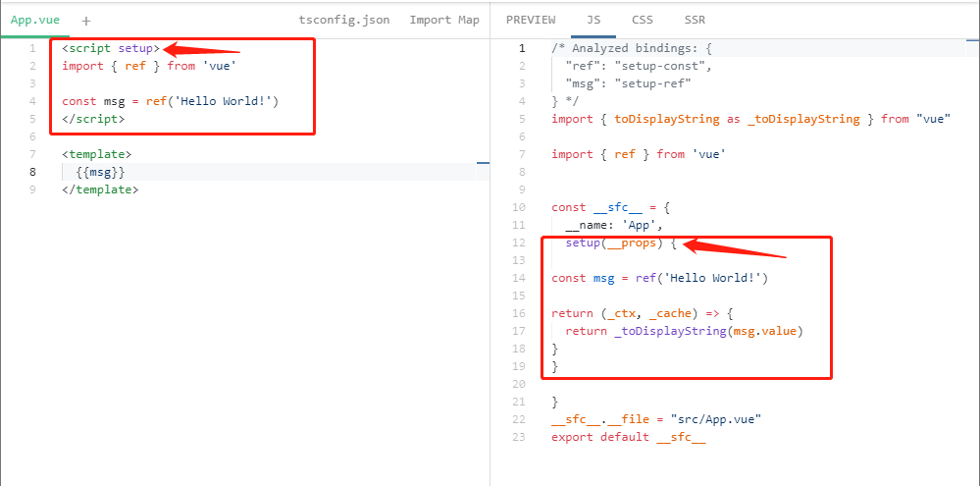Click line number 23 in JS output gutter
980x486 pixels.
point(519,437)
